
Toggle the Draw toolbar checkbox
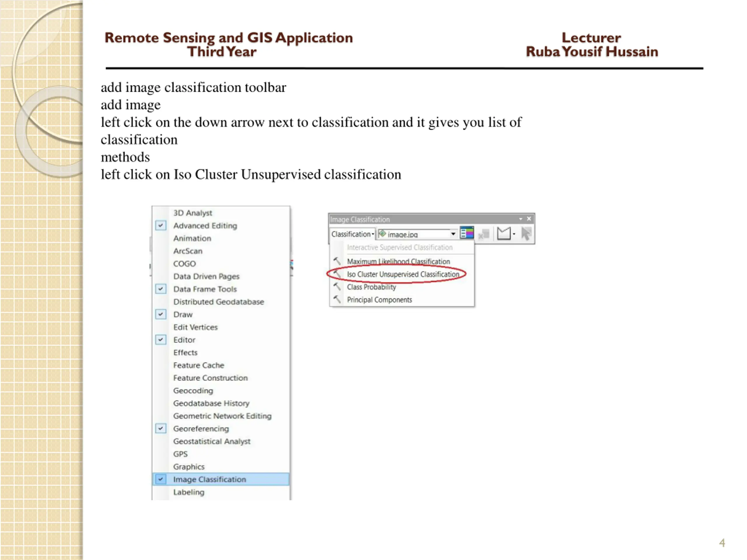tap(161, 314)
